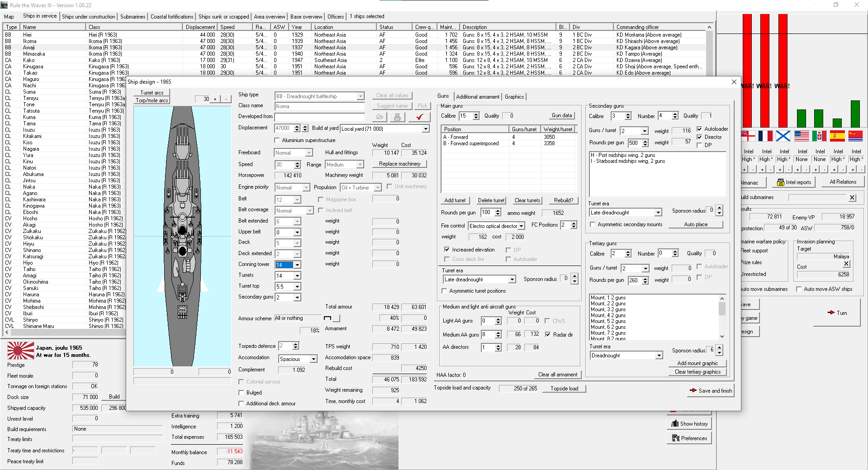The height and width of the screenshot is (470, 868).
Task: Click the red checkmark design validation icon
Action: [x=419, y=117]
